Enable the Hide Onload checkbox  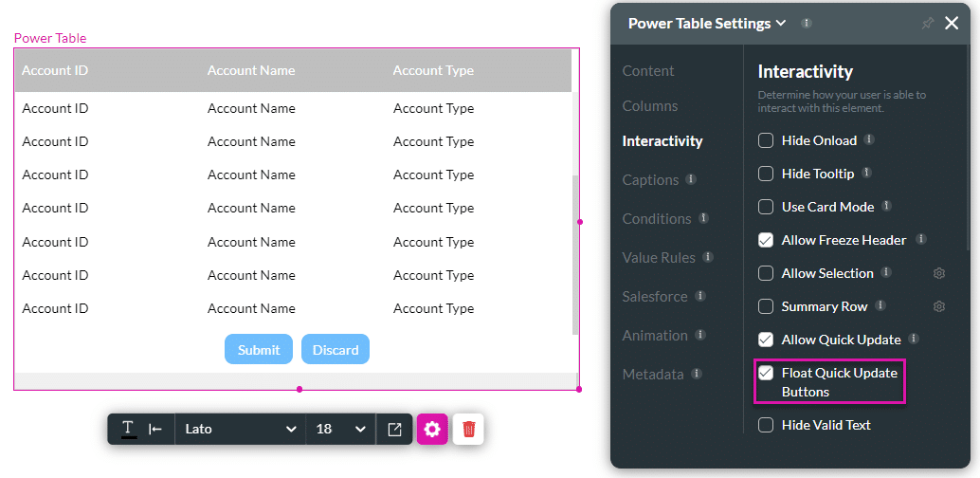(766, 140)
